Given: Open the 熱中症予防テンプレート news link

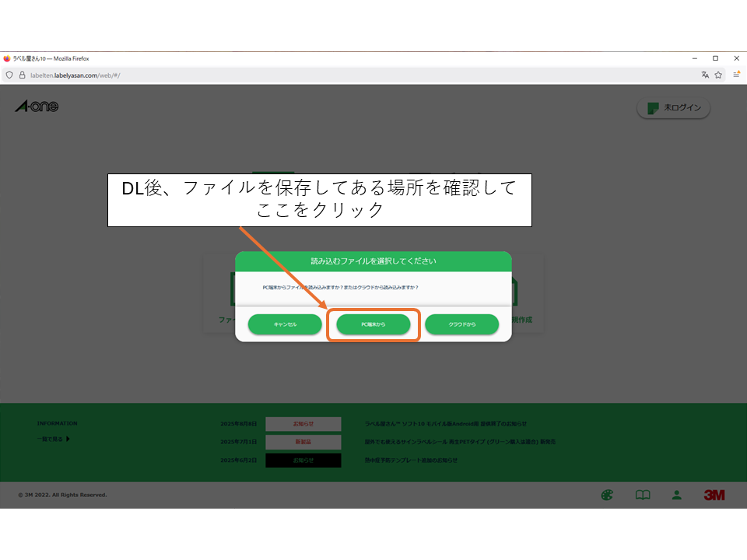Looking at the screenshot, I should (x=411, y=460).
